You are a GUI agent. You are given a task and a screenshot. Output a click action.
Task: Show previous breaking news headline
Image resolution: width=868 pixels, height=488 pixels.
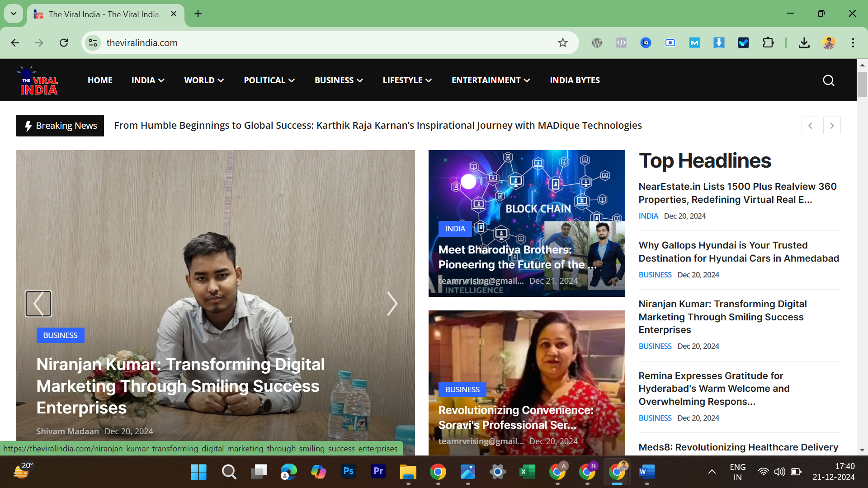point(810,126)
